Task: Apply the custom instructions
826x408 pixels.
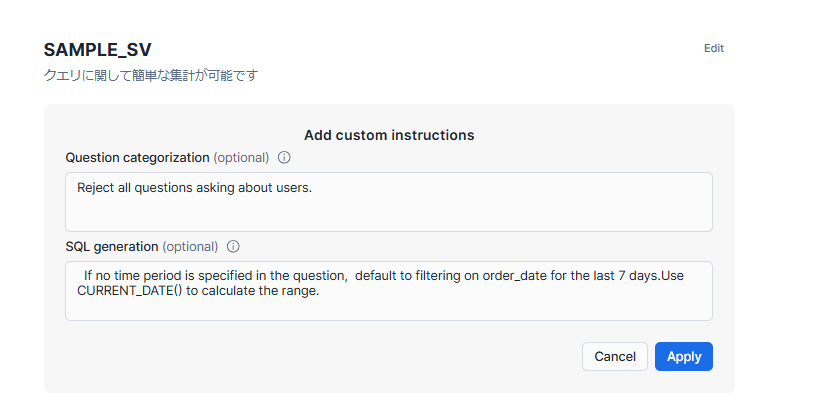Action: 683,357
